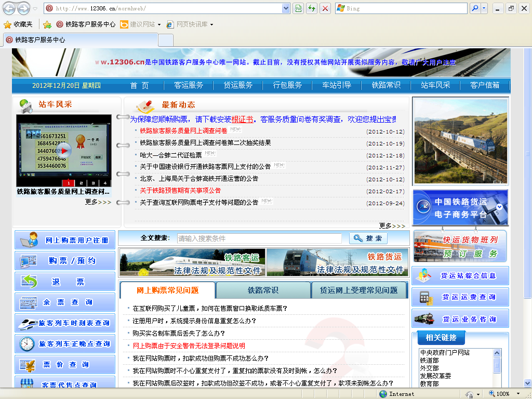The width and height of the screenshot is (532, 399).
Task: Select slide 2 in the video carousel
Action: [81, 183]
